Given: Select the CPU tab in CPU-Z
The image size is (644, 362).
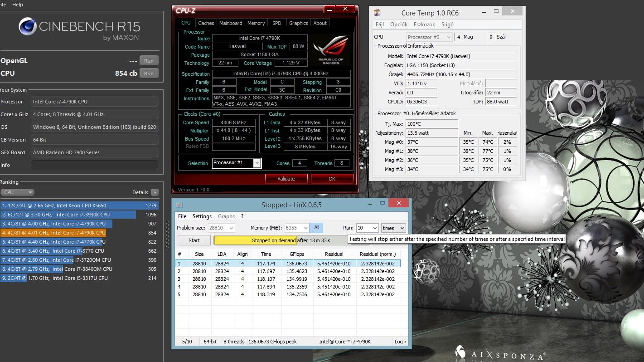Looking at the screenshot, I should point(186,23).
